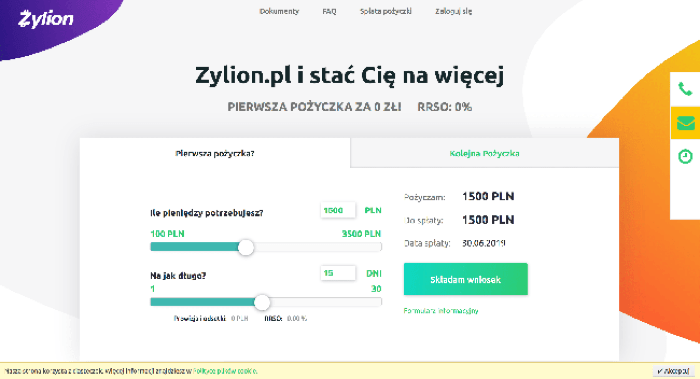
Task: Click the Zylion logo
Action: (46, 19)
